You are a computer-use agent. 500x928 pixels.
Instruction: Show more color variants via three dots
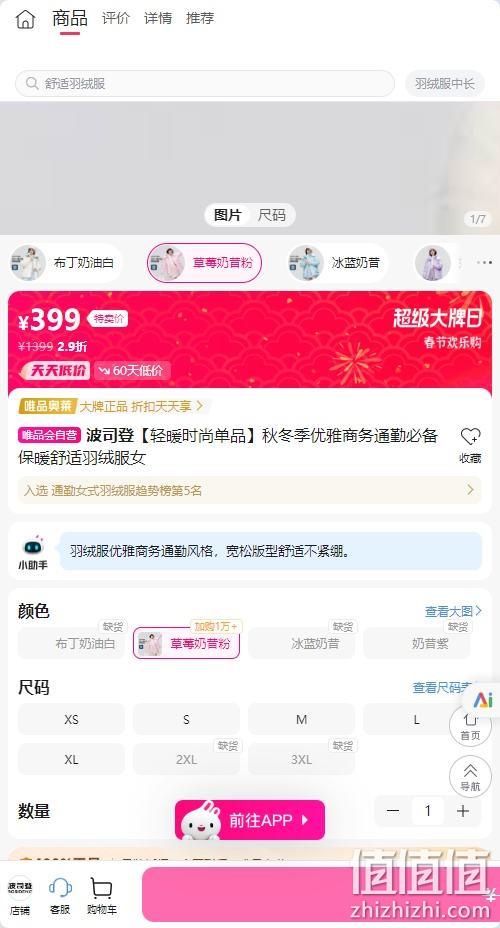pyautogui.click(x=484, y=263)
